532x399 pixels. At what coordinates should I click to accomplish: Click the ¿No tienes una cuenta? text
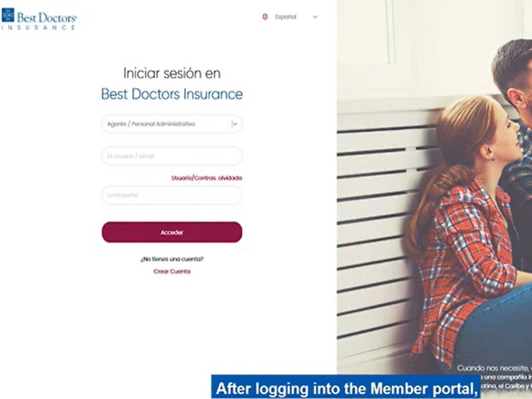click(172, 259)
